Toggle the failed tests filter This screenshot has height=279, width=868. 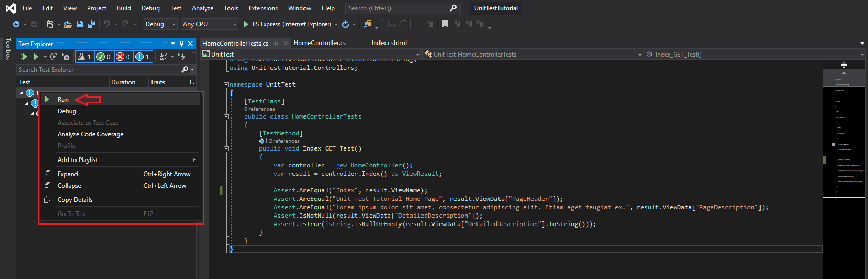pyautogui.click(x=123, y=57)
